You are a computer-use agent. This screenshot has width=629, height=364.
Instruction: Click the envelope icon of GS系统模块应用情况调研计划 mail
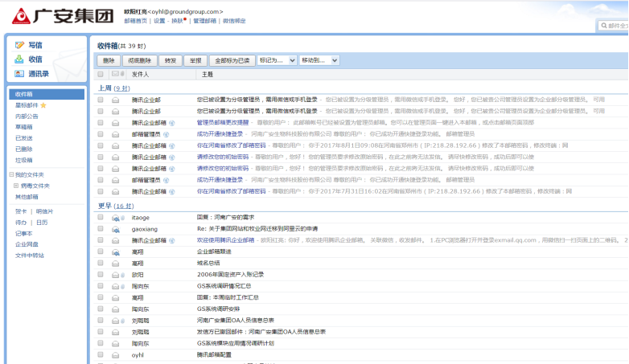(116, 344)
